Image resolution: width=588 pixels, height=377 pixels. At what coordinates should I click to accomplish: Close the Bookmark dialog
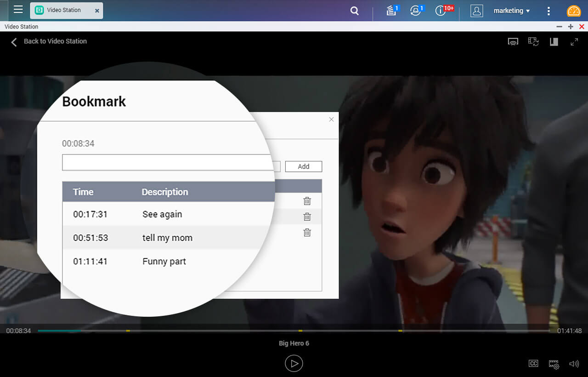tap(331, 120)
